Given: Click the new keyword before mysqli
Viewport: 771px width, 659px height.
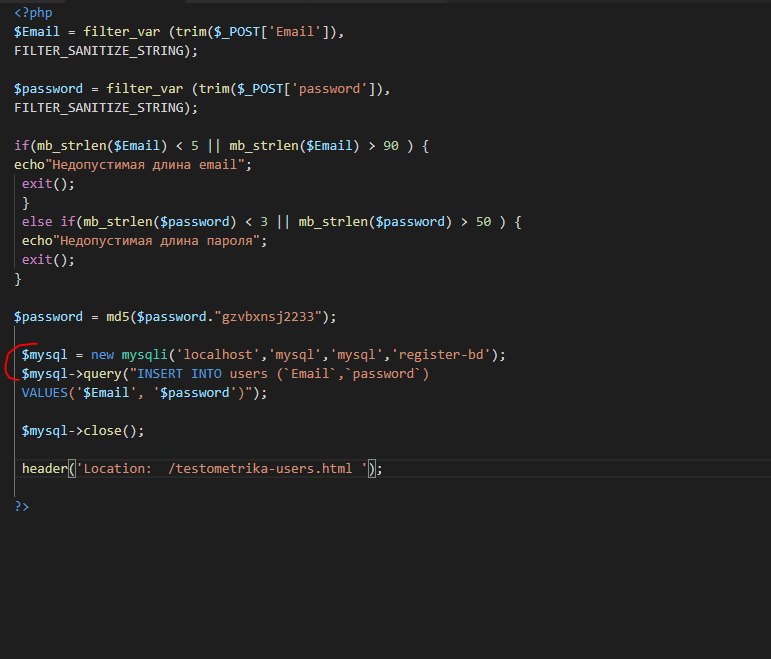Looking at the screenshot, I should 102,355.
